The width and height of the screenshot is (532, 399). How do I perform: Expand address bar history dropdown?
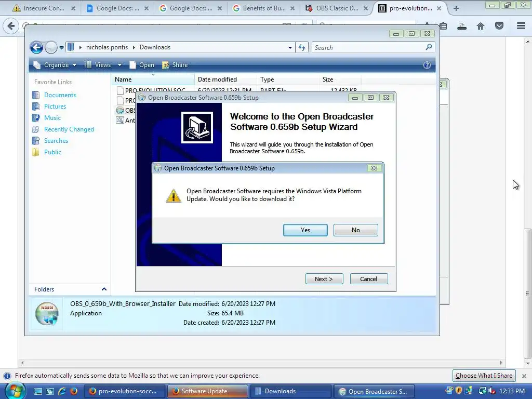coord(290,47)
